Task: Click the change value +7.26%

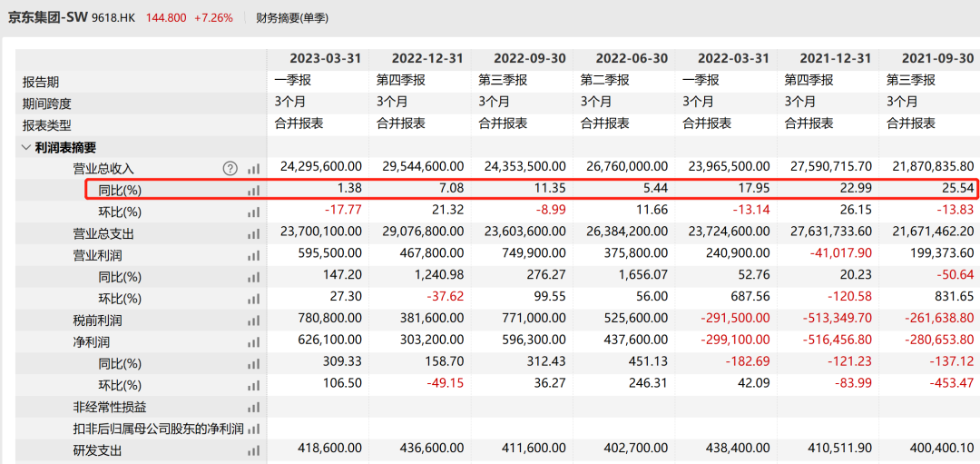Action: coord(213,18)
